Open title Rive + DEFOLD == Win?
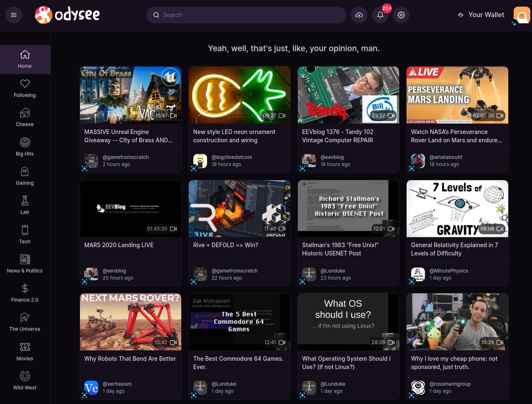Screen dimensions: 532x404 226,245
